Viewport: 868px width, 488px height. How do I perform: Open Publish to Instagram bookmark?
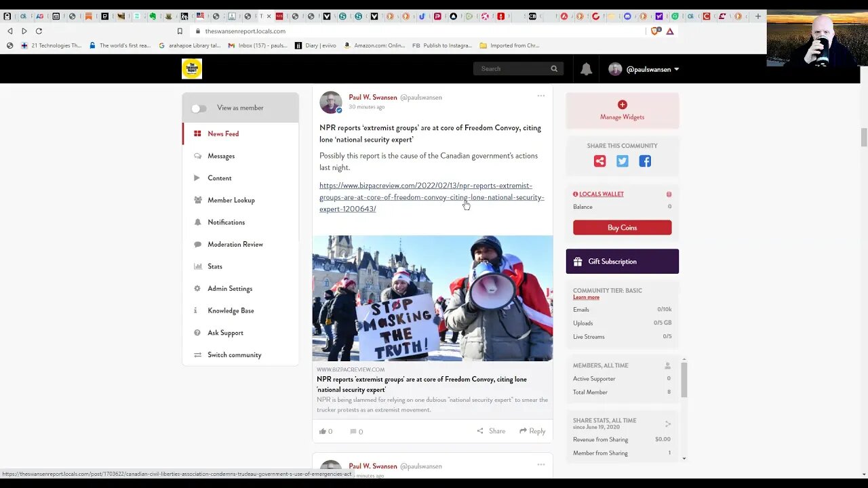(442, 45)
